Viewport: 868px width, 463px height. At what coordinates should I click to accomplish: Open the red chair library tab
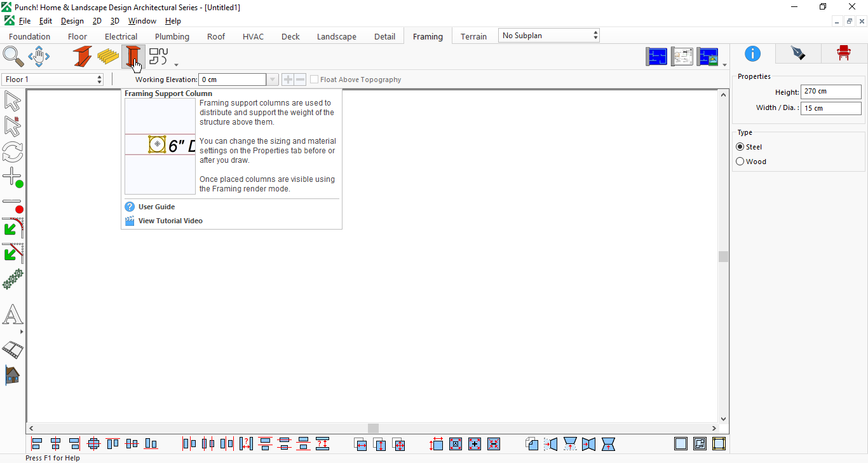843,53
